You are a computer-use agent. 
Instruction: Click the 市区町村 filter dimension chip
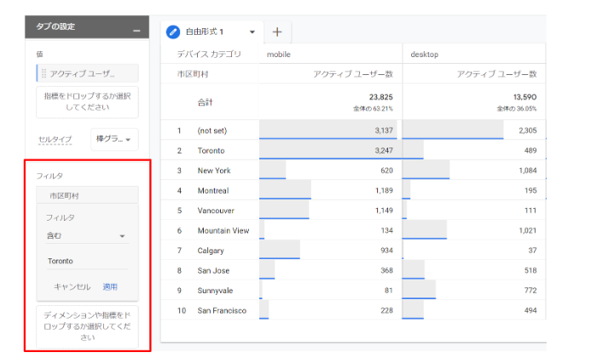point(87,196)
